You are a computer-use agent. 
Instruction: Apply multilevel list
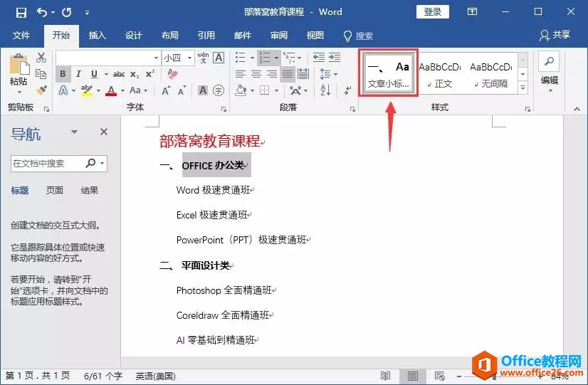coord(289,58)
